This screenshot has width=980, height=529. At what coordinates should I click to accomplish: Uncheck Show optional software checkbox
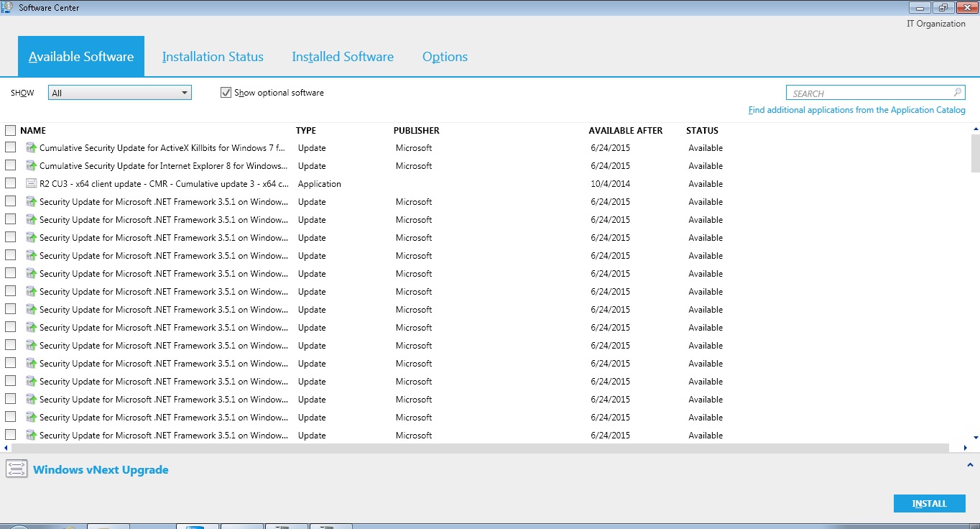[x=226, y=93]
